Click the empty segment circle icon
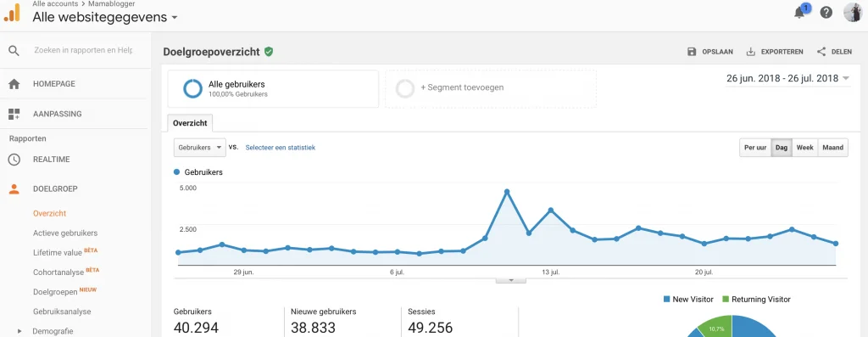Viewport: 868px width, 337px height. (405, 88)
